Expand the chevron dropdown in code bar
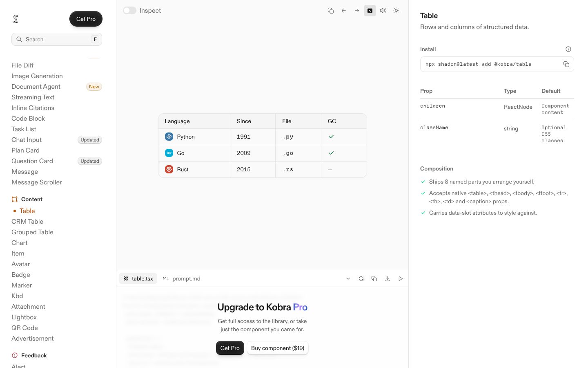The height and width of the screenshot is (368, 588). 348,279
